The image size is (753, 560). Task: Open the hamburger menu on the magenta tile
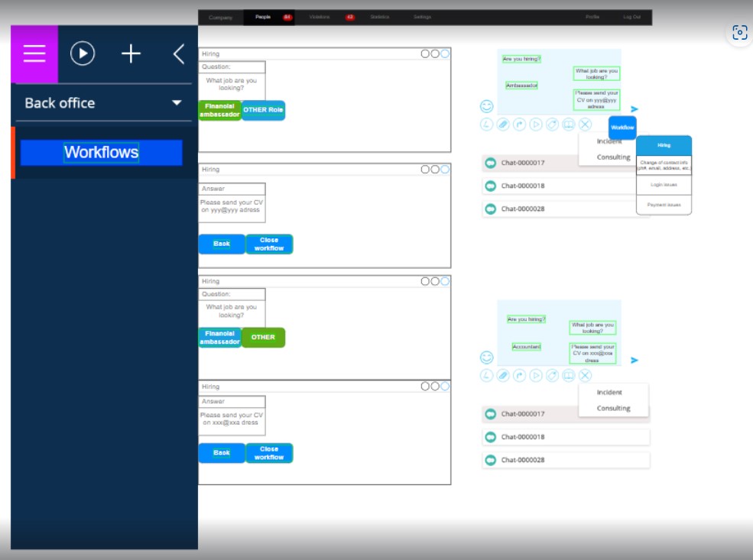34,53
